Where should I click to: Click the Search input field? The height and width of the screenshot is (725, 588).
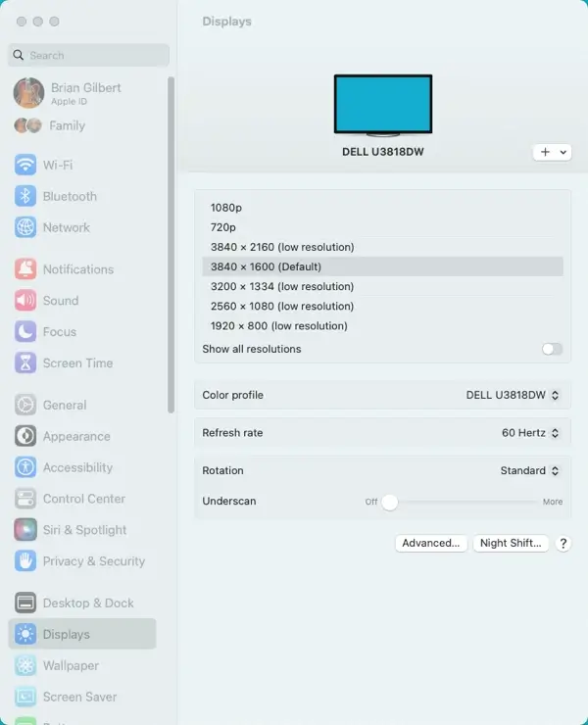(x=88, y=55)
